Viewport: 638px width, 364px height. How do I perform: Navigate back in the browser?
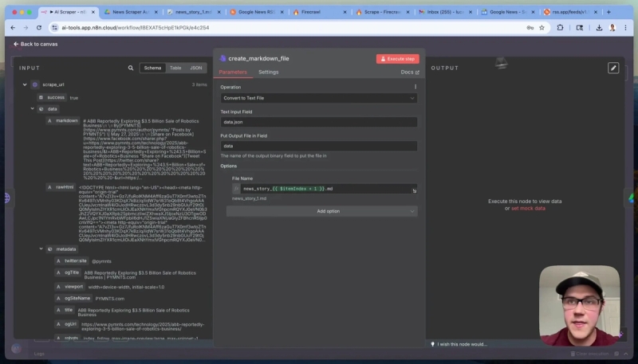(x=13, y=28)
